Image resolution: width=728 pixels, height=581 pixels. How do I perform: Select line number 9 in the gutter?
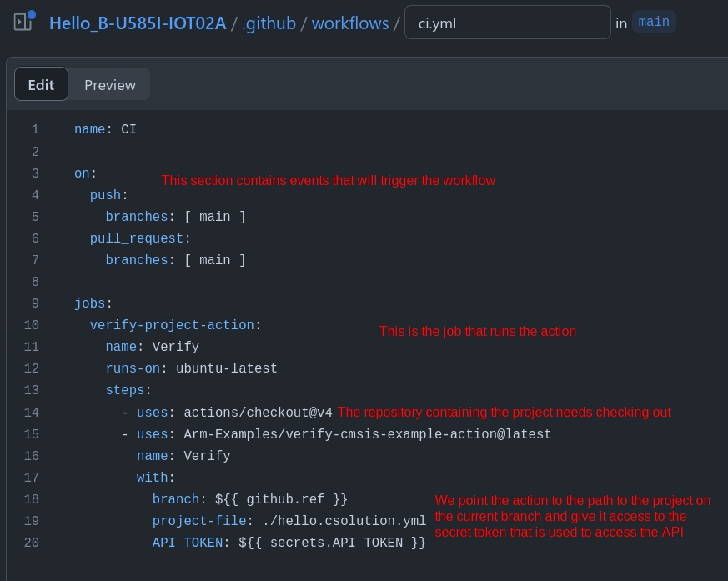click(x=35, y=304)
